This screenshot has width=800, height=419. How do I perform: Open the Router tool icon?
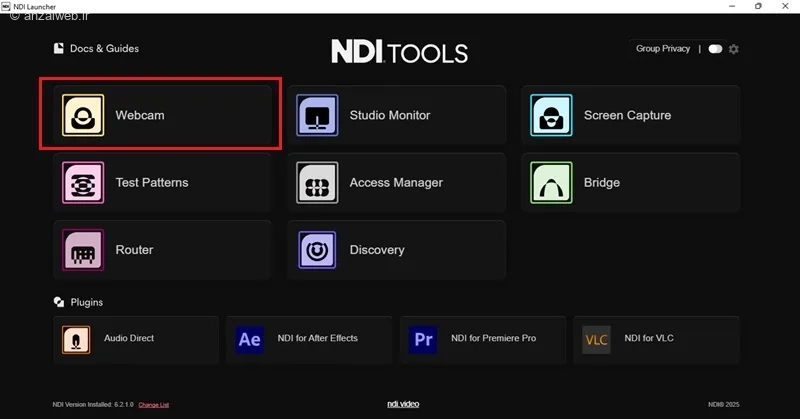click(83, 250)
